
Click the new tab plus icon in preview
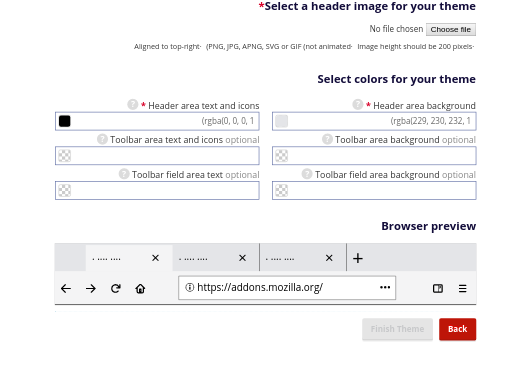tap(358, 258)
